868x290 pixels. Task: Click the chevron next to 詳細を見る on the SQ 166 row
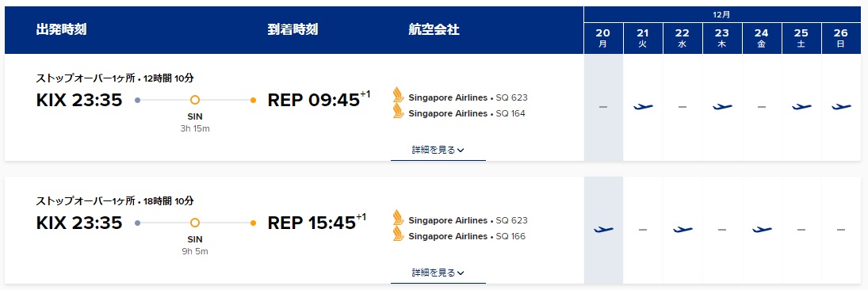pos(461,273)
